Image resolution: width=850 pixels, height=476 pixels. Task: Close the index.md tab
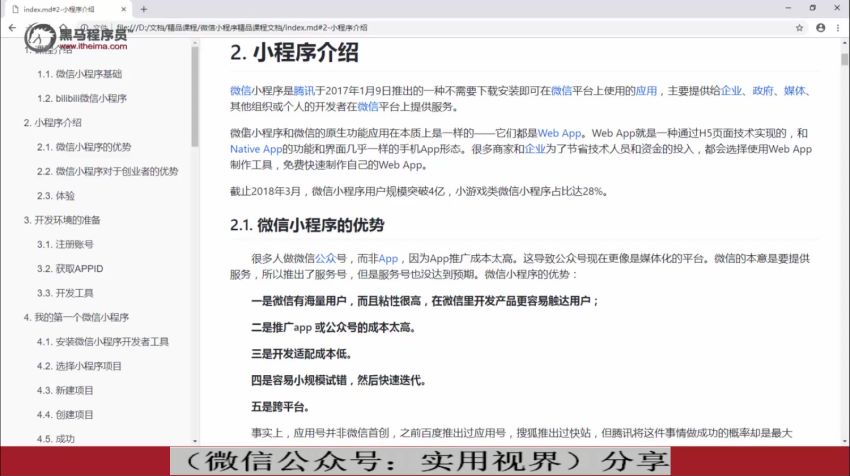point(124,9)
